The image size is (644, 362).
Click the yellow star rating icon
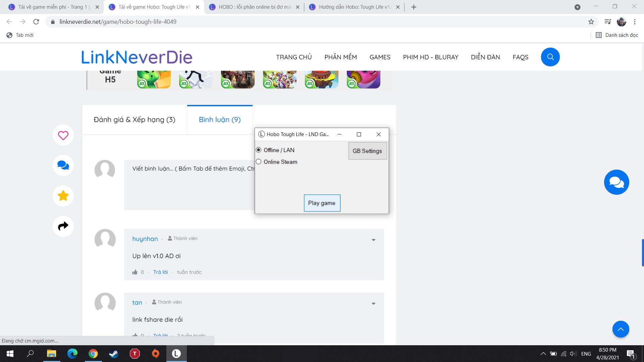pos(63,196)
